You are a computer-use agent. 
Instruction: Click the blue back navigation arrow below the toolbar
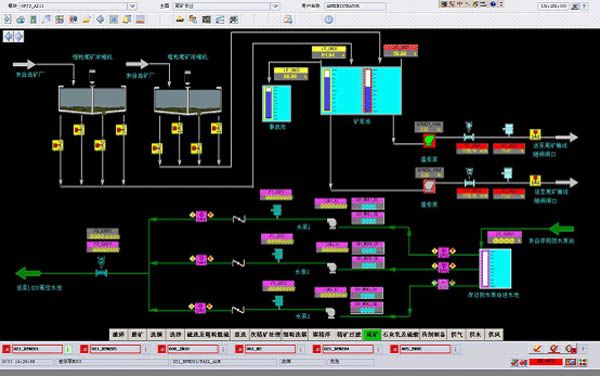coord(8,36)
